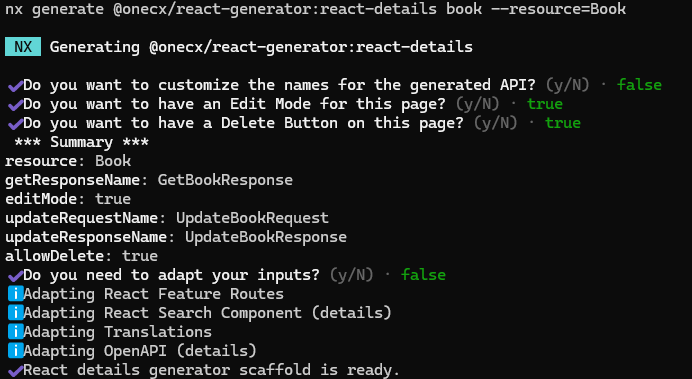This screenshot has height=379, width=692.
Task: Click checkmark beside customize names question
Action: [15, 86]
